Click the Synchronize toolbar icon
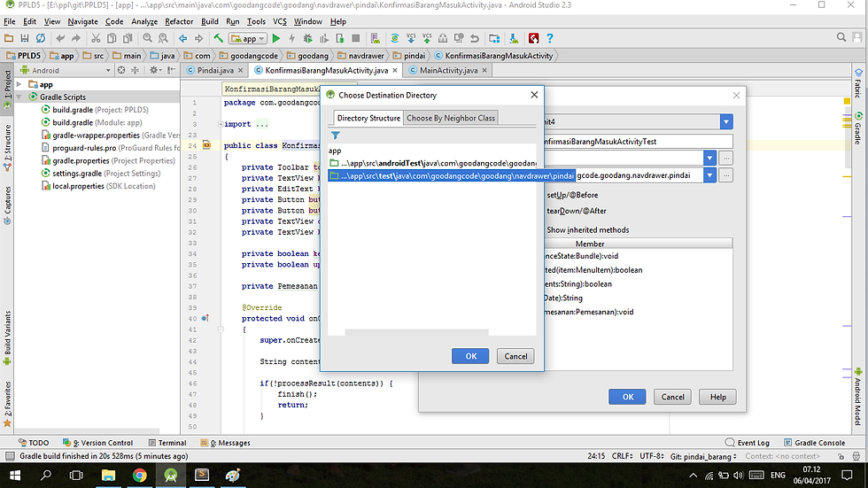This screenshot has height=488, width=868. point(41,38)
